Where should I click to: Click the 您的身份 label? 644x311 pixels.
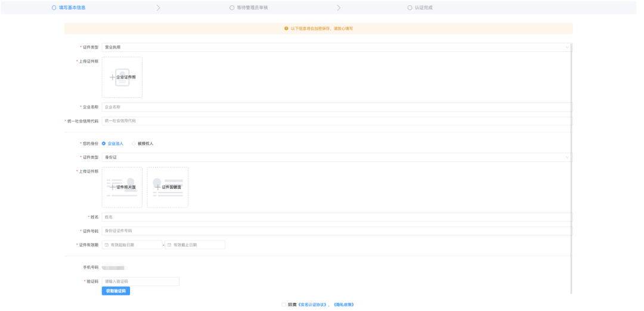(91, 144)
